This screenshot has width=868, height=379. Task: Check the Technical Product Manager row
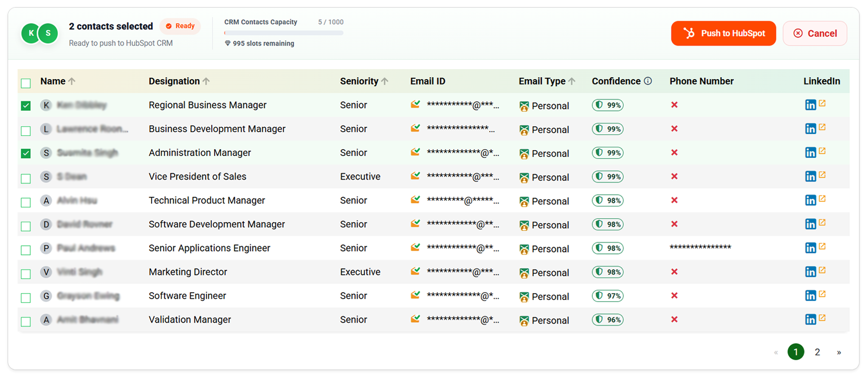pos(26,202)
